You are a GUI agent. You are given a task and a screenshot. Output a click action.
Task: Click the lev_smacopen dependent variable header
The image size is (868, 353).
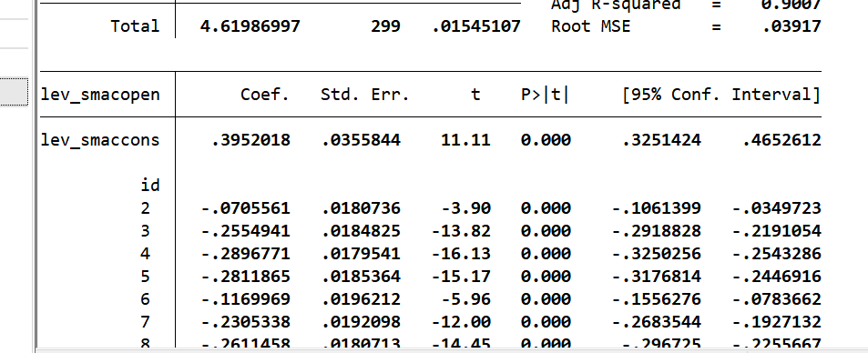tap(100, 95)
